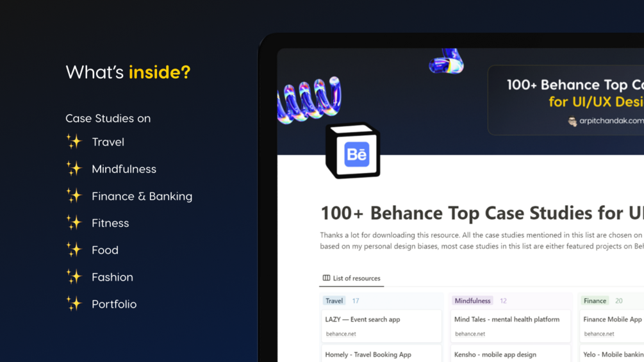Open the LAZY — Event search app card
Viewport: 644px width, 362px height.
(x=381, y=326)
